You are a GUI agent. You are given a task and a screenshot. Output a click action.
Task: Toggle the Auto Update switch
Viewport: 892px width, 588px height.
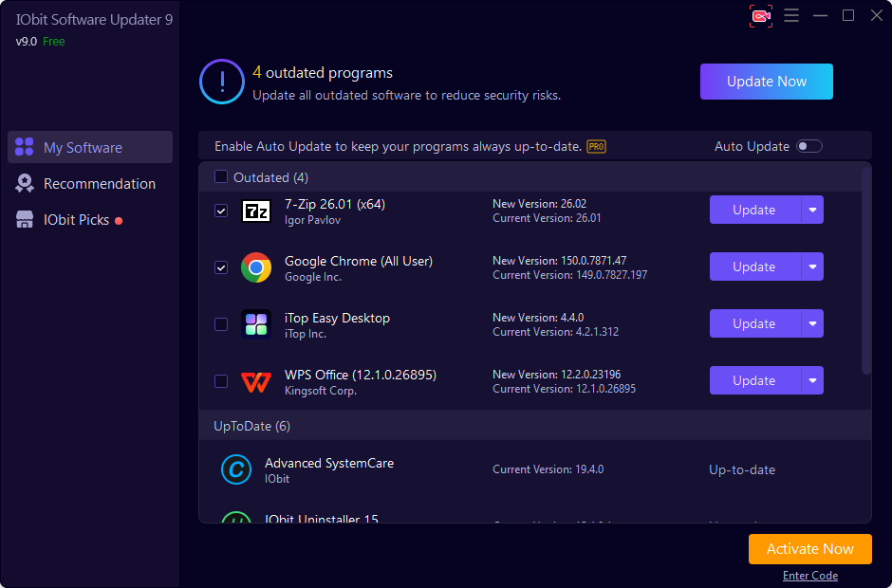click(x=808, y=146)
